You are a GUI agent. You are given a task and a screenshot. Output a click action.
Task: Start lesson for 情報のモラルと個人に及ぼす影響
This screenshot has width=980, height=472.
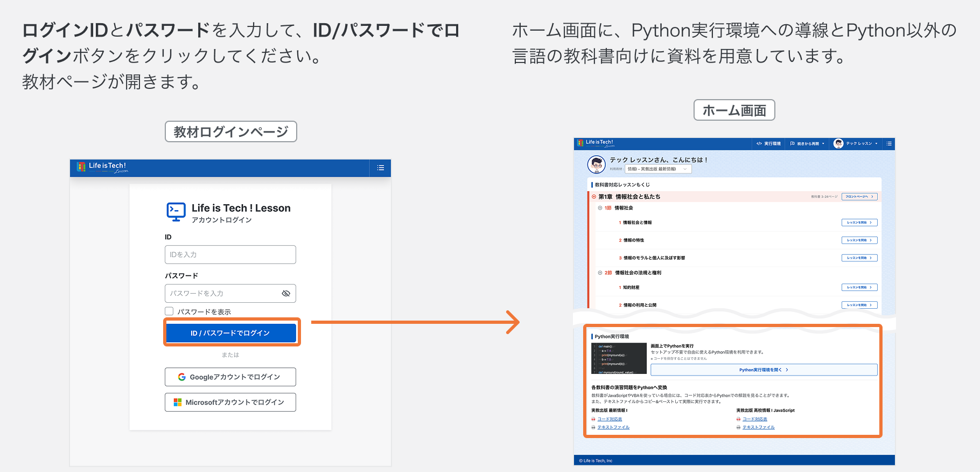[x=859, y=258]
